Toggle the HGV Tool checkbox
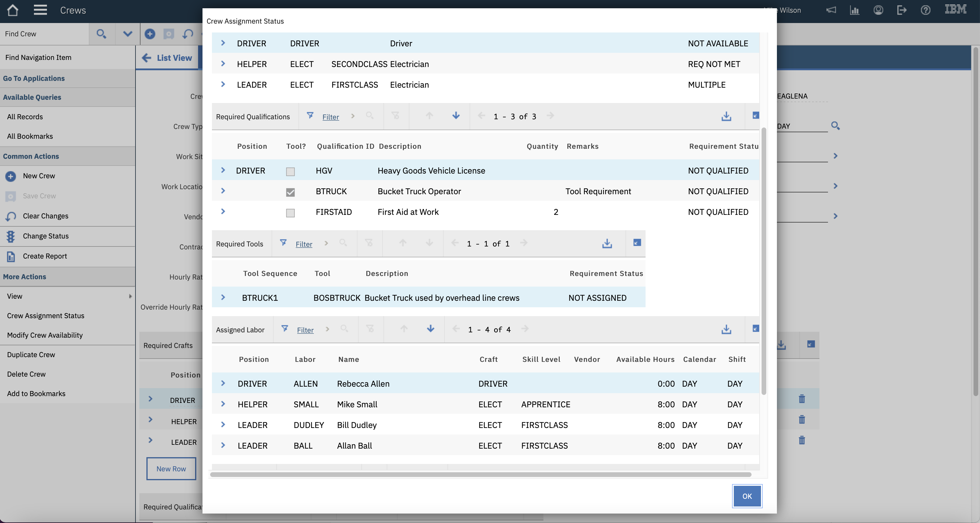Screen dimensions: 980x523 point(290,171)
